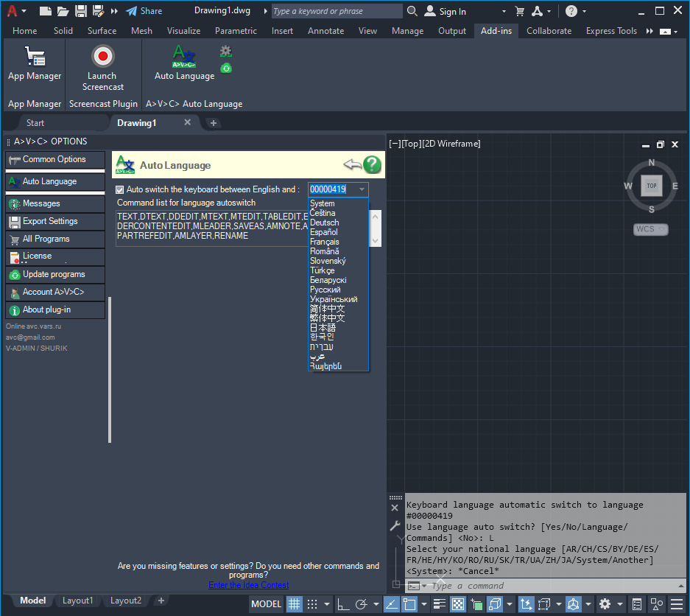Viewport: 690px width, 616px height.
Task: Toggle transparency display in the status bar
Action: click(457, 603)
